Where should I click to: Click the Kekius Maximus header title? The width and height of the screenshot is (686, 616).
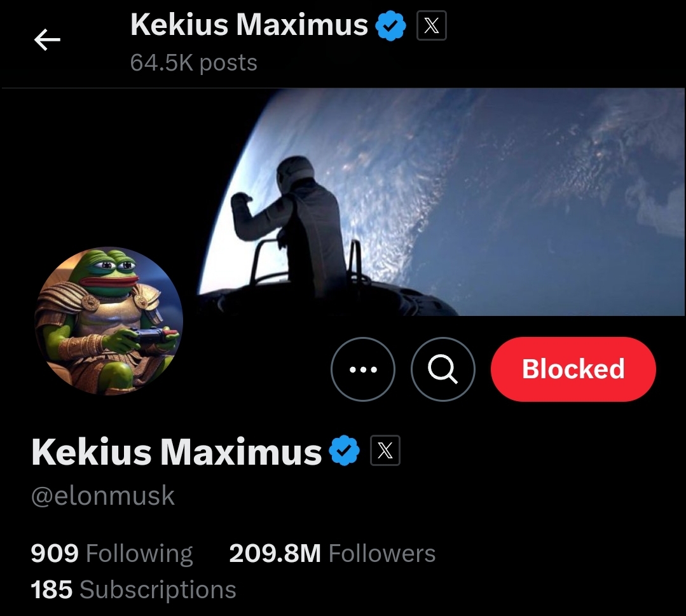click(x=249, y=25)
